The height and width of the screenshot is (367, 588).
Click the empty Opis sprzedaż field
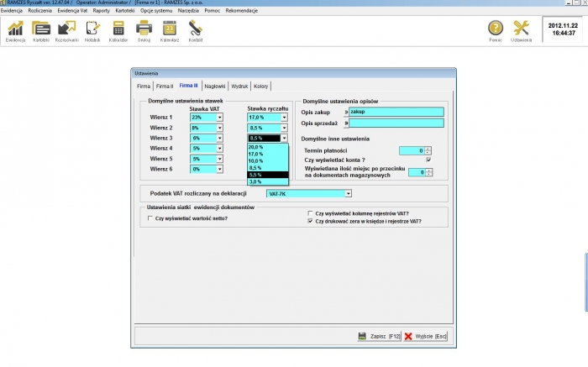point(396,123)
